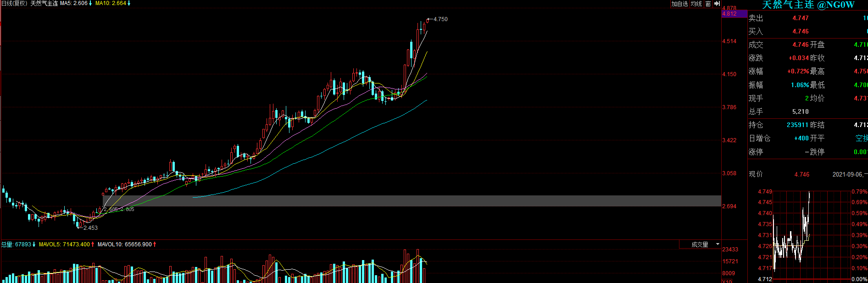The image size is (868, 283).
Task: Click the MA5 downward arrow indicator
Action: tap(90, 3)
